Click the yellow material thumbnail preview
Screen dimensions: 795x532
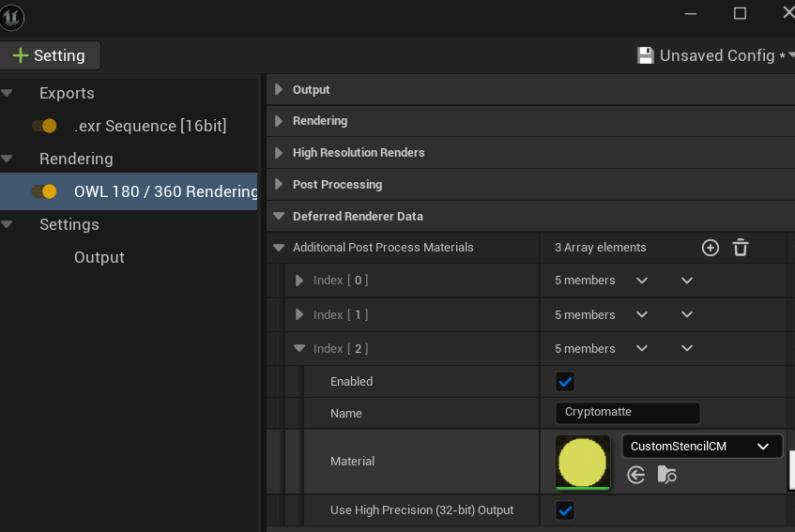[583, 462]
